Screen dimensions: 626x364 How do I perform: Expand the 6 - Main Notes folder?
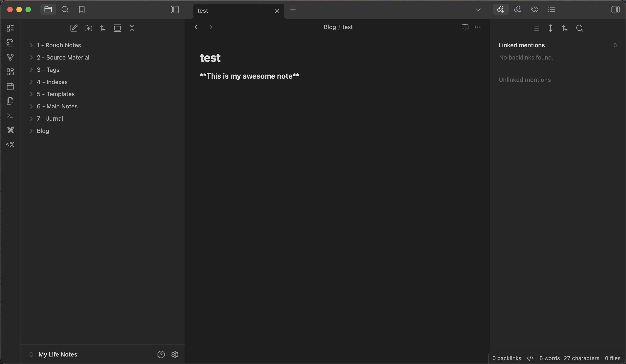pyautogui.click(x=57, y=106)
